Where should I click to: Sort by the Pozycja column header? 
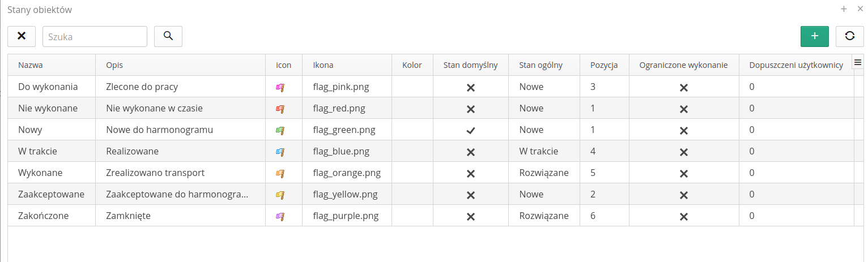(604, 65)
